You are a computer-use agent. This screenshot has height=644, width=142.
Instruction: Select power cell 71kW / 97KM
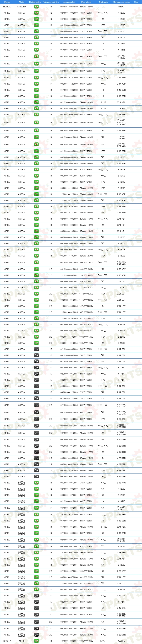click(86, 483)
